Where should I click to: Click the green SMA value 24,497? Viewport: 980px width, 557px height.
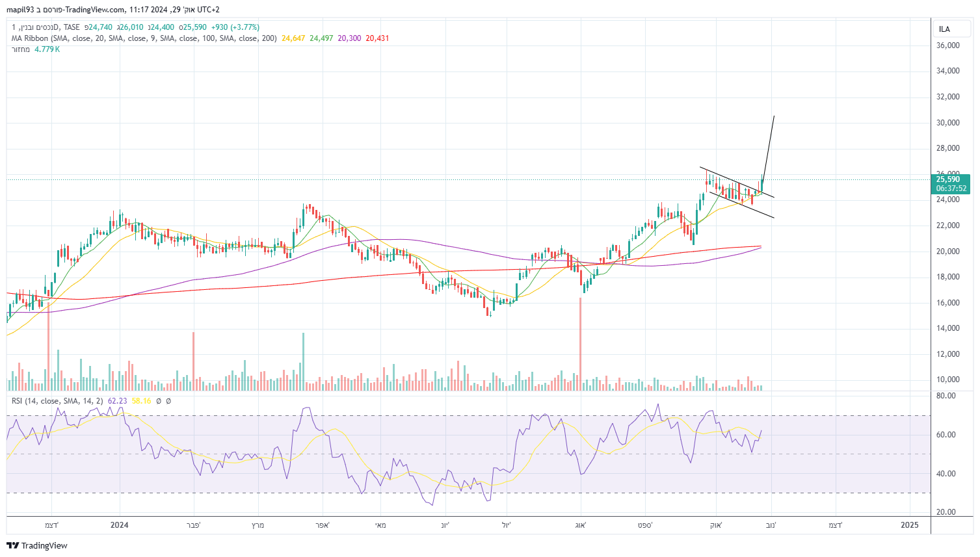[321, 38]
